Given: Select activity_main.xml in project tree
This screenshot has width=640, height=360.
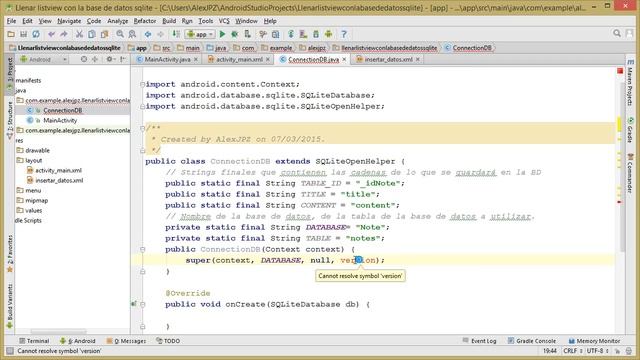Looking at the screenshot, I should (58, 170).
